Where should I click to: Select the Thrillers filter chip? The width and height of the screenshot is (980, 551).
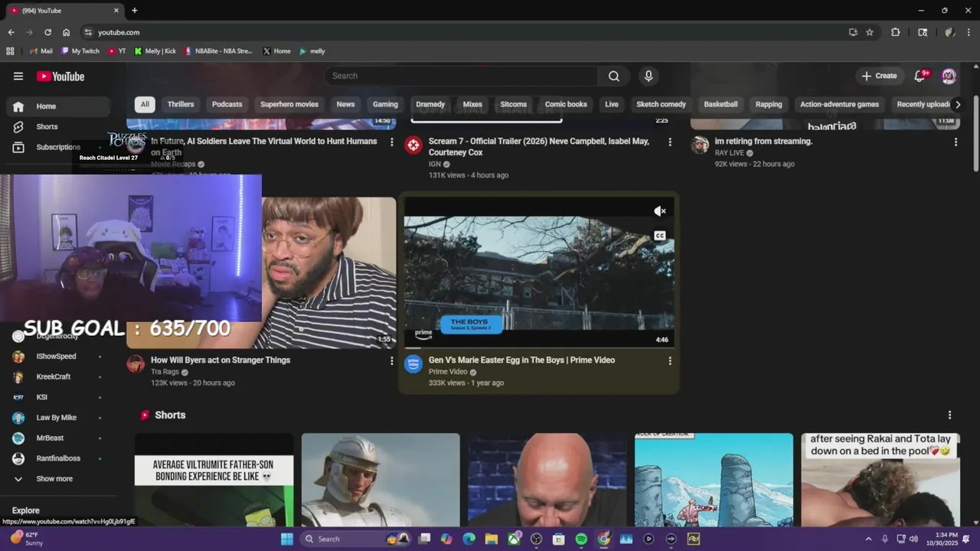(181, 104)
